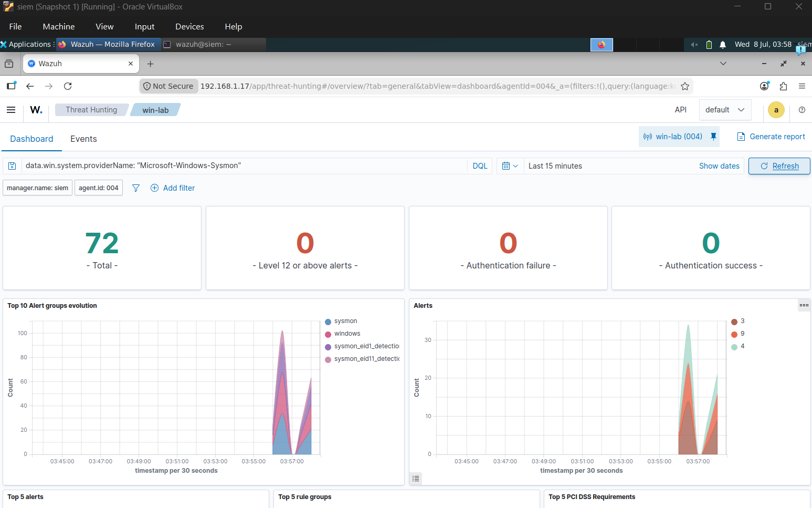Image resolution: width=812 pixels, height=508 pixels.
Task: Toggle sysmon legend color swatch
Action: click(328, 322)
